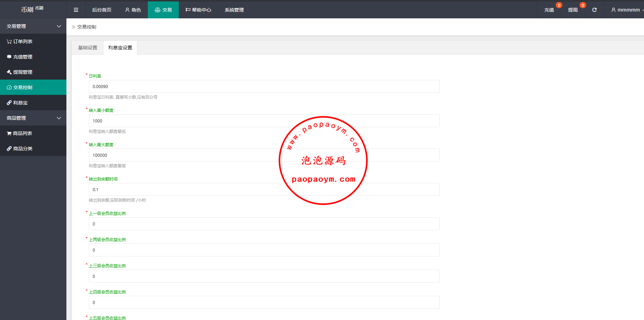Collapse the 交易管理 sidebar group

pos(33,26)
